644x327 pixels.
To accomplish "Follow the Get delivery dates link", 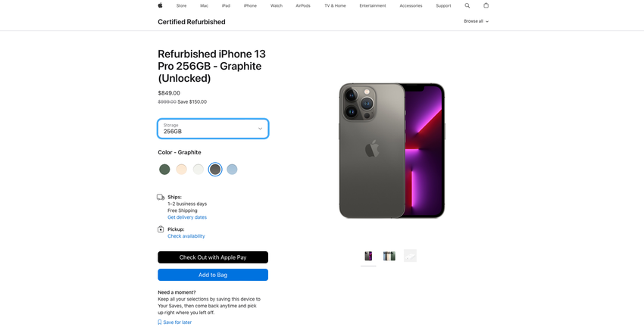I will [x=187, y=217].
